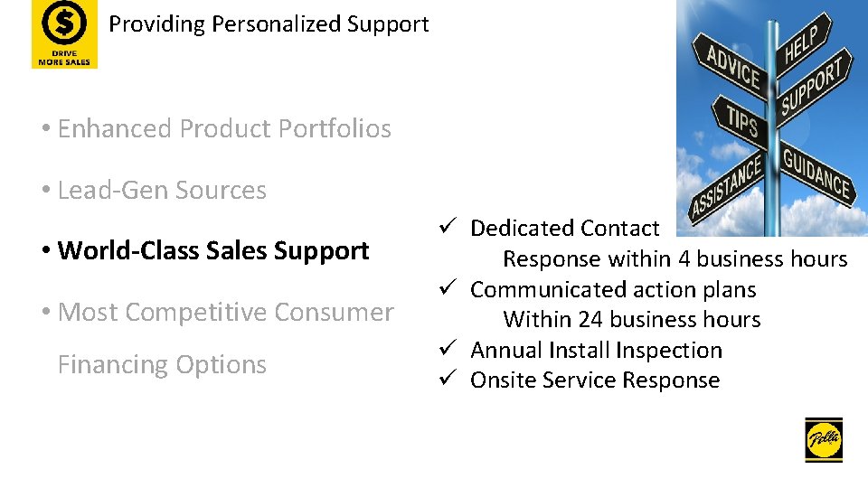The image size is (868, 488).
Task: Click the GUIDANCE sign on the signpost
Action: [x=816, y=174]
